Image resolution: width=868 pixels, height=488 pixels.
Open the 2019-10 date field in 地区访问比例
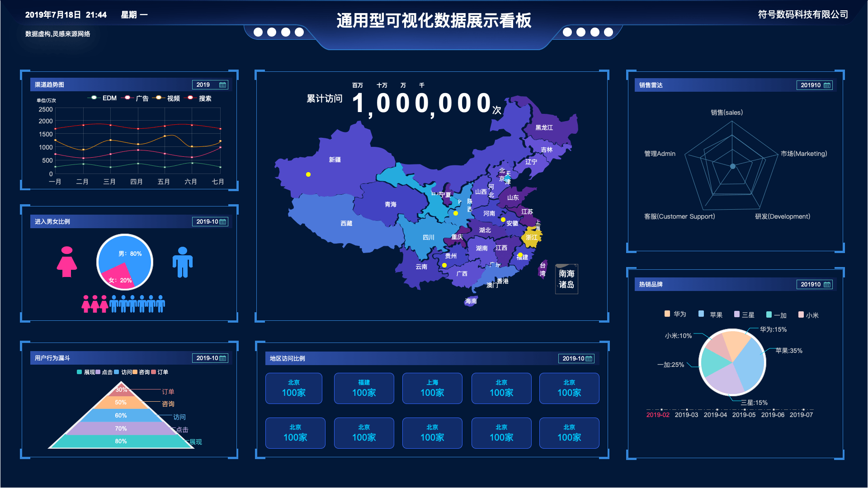pyautogui.click(x=576, y=359)
